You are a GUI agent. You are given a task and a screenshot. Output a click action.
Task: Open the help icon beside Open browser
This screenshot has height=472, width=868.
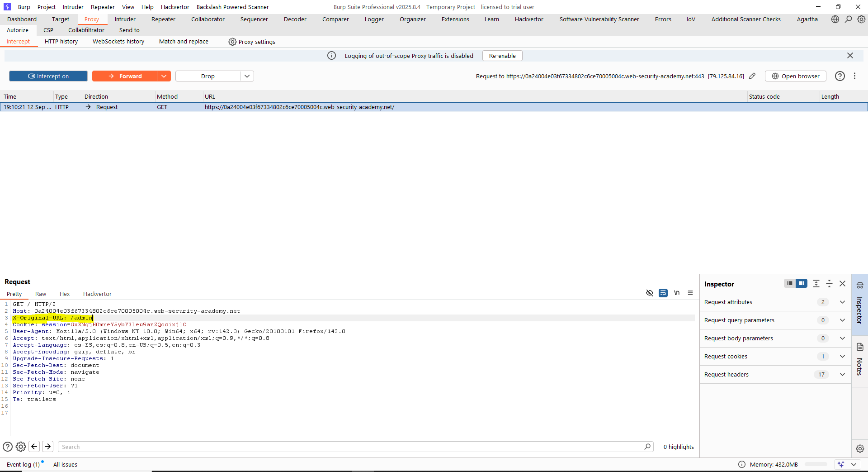click(840, 76)
